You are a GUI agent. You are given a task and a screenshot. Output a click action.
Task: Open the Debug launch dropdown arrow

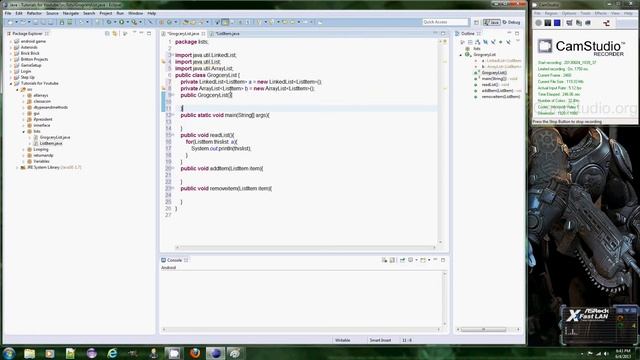point(115,22)
